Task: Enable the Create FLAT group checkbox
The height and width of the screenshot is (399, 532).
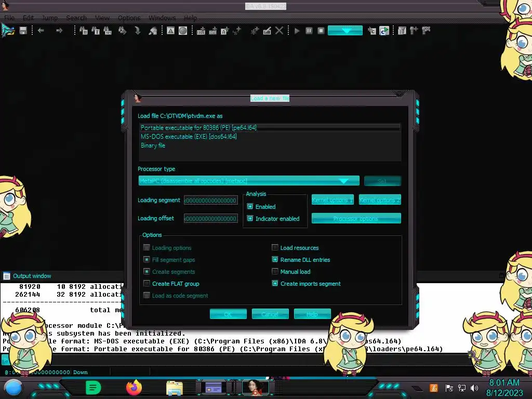Action: click(x=147, y=283)
